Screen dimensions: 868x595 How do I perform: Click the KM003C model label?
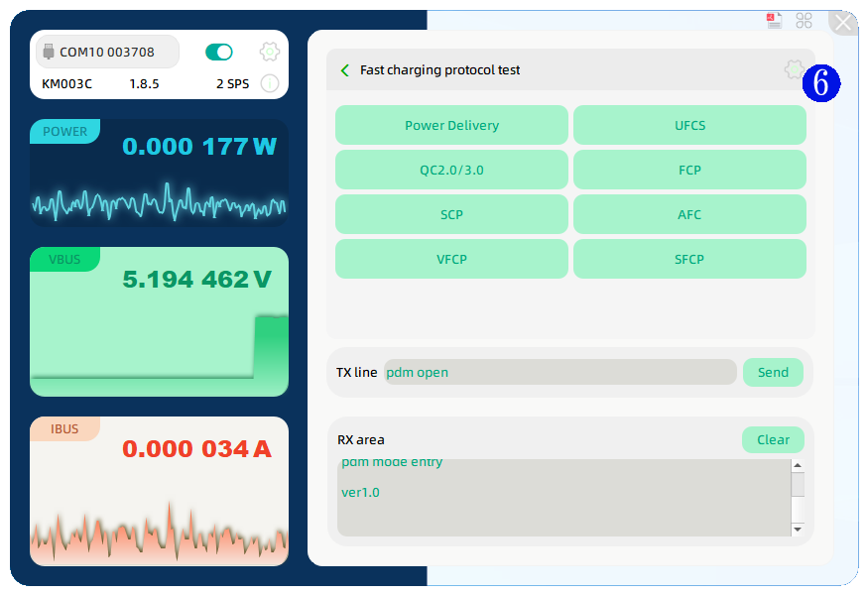[x=67, y=83]
